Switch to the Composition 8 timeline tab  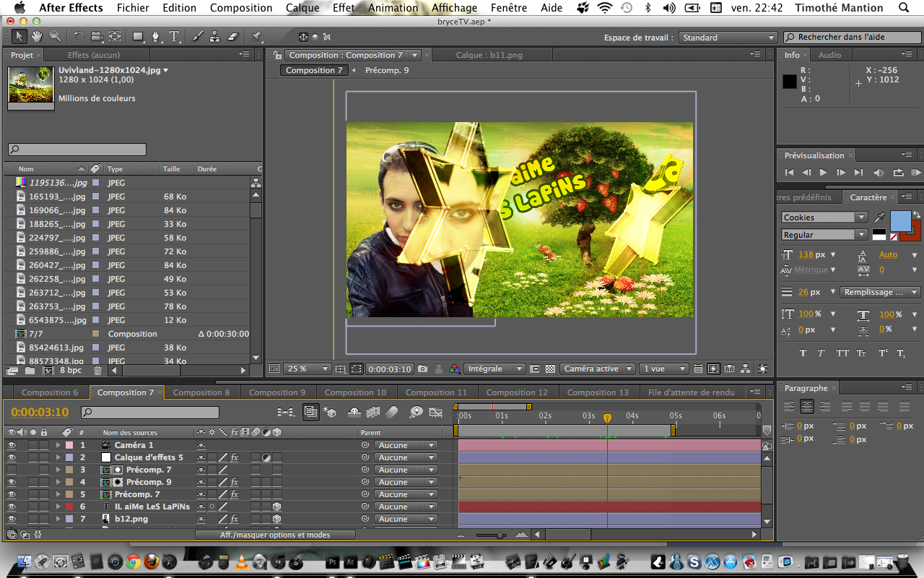click(x=201, y=392)
